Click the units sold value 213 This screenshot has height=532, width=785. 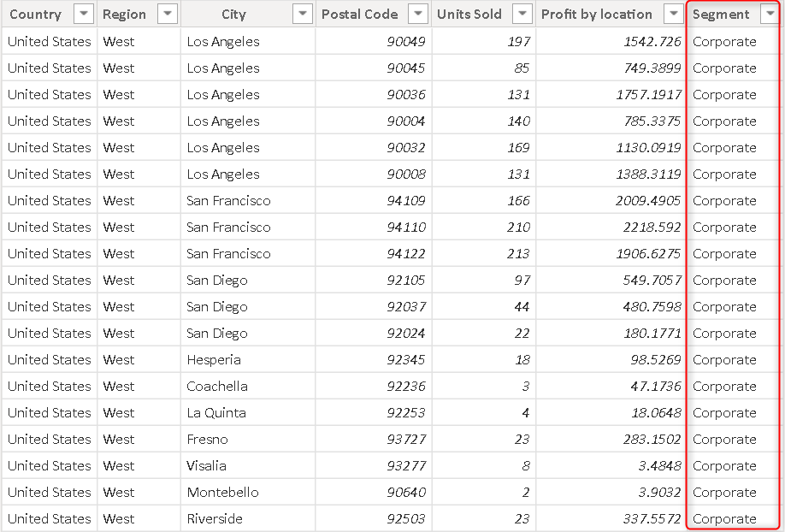point(518,253)
